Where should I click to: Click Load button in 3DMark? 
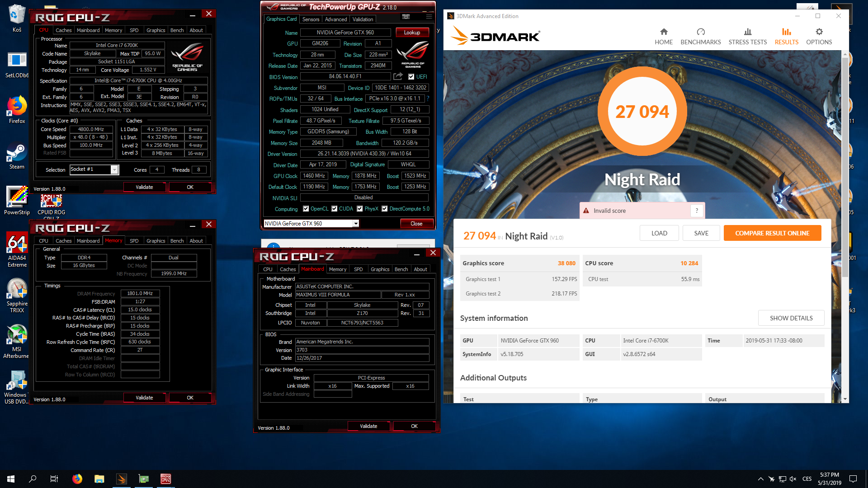pos(659,233)
